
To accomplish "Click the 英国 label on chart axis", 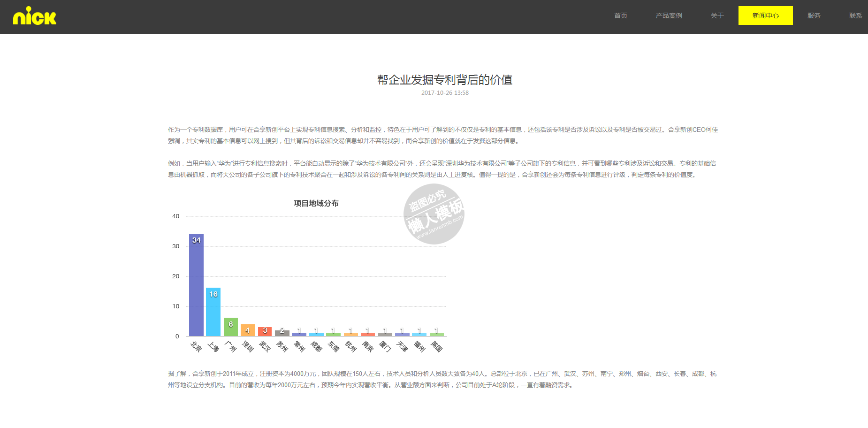I will (x=436, y=347).
